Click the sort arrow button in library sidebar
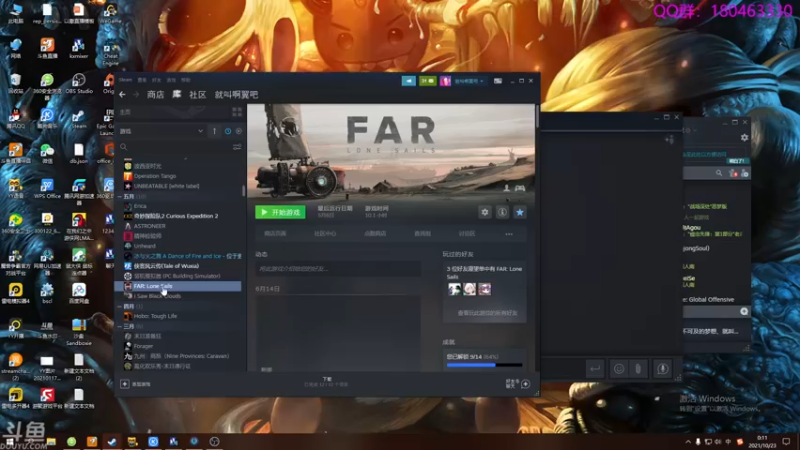The image size is (800, 450). point(214,131)
